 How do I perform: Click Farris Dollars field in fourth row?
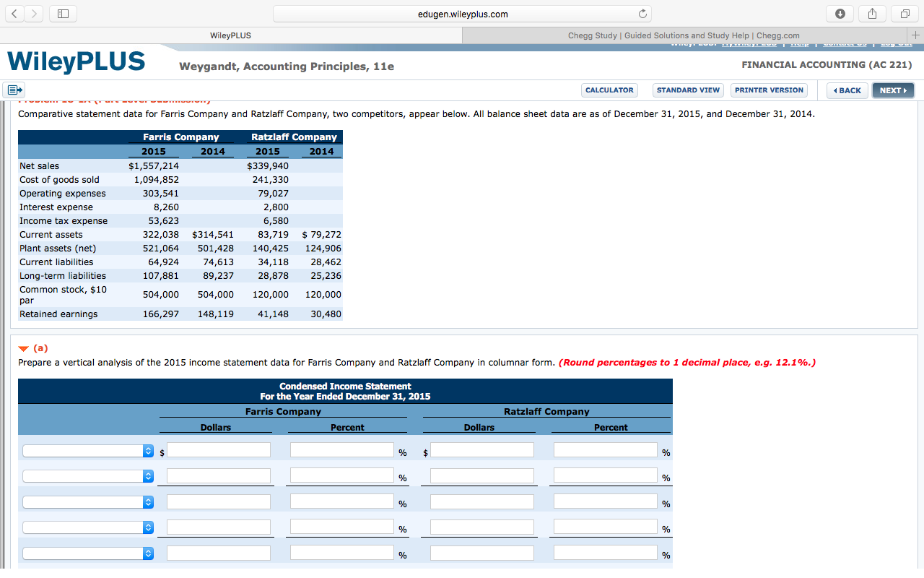219,527
